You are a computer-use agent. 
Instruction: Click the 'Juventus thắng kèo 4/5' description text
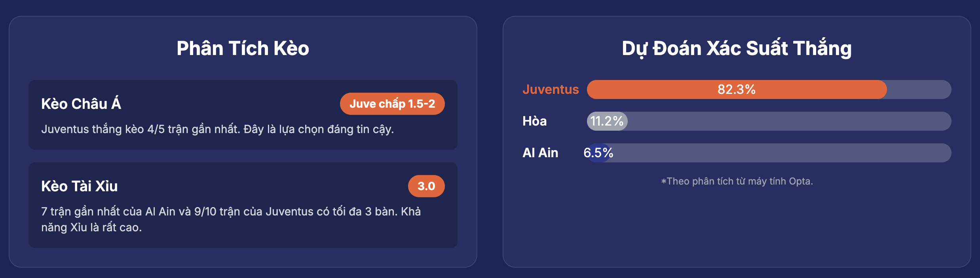[x=218, y=129]
